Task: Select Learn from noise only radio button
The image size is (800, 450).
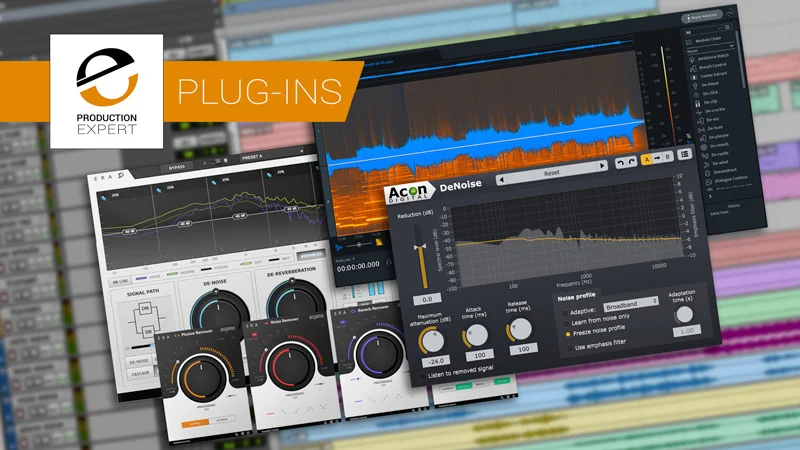Action: [566, 323]
